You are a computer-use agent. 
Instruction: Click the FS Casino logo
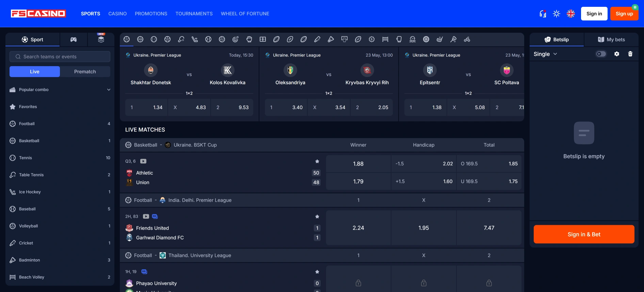(x=38, y=14)
